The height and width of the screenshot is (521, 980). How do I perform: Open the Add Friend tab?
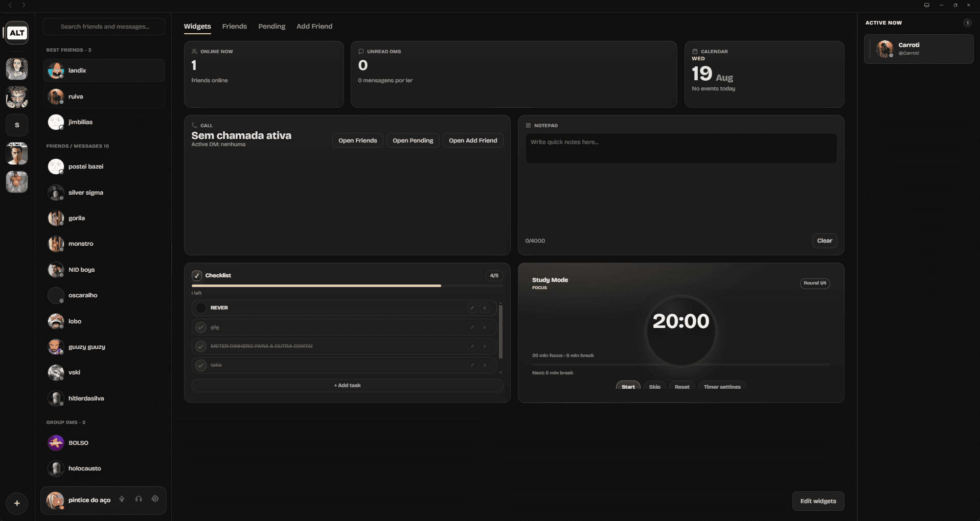pos(314,27)
